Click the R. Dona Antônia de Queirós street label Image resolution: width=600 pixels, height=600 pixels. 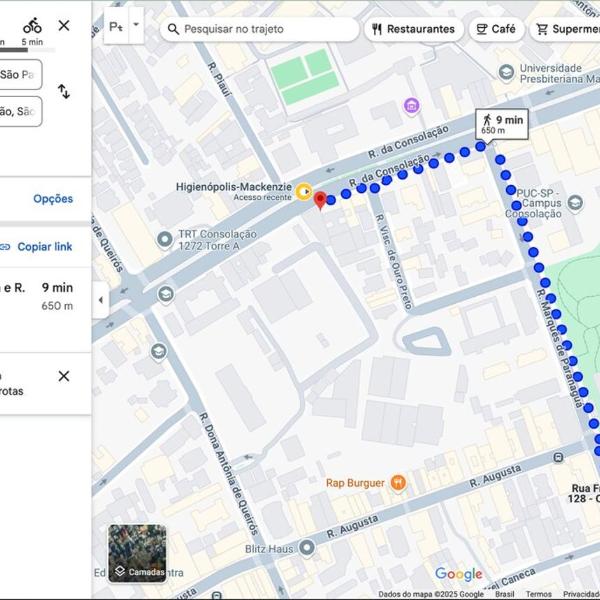[x=229, y=473]
